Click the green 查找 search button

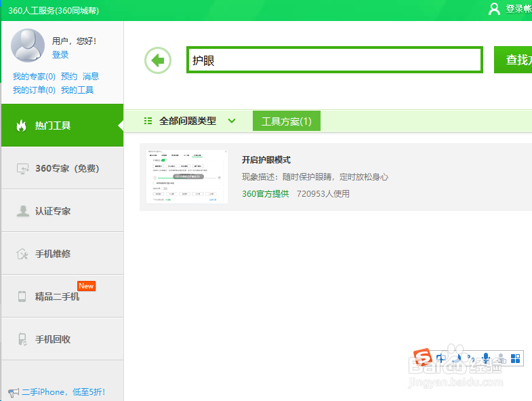513,60
